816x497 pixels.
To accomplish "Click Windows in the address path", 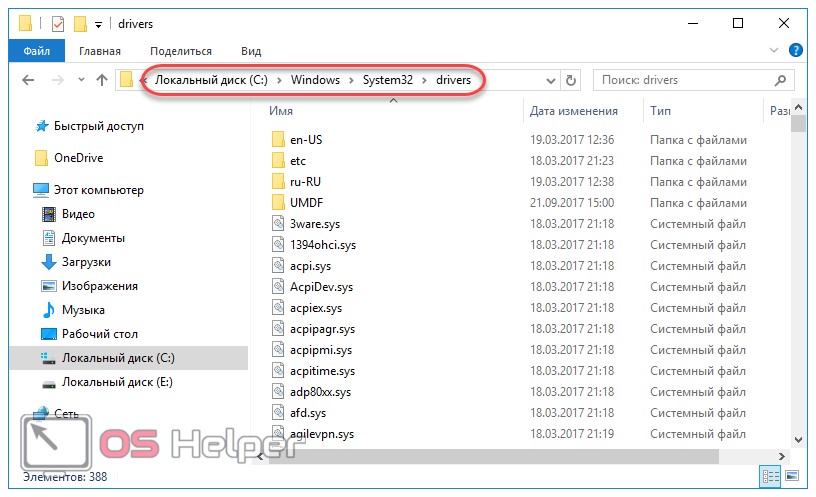I will click(x=315, y=80).
